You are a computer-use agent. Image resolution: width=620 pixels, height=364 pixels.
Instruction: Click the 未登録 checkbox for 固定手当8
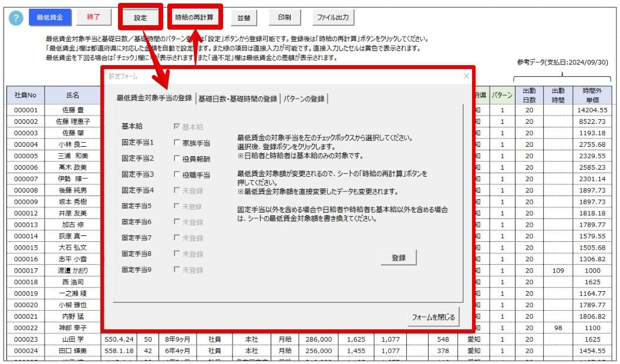(x=177, y=254)
